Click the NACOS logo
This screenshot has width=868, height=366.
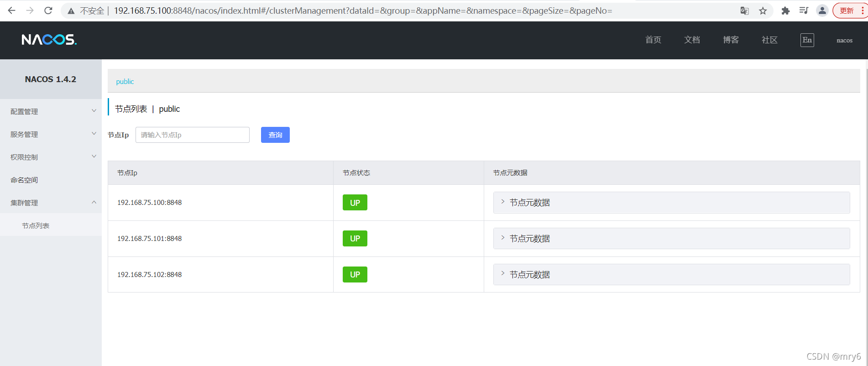[49, 40]
